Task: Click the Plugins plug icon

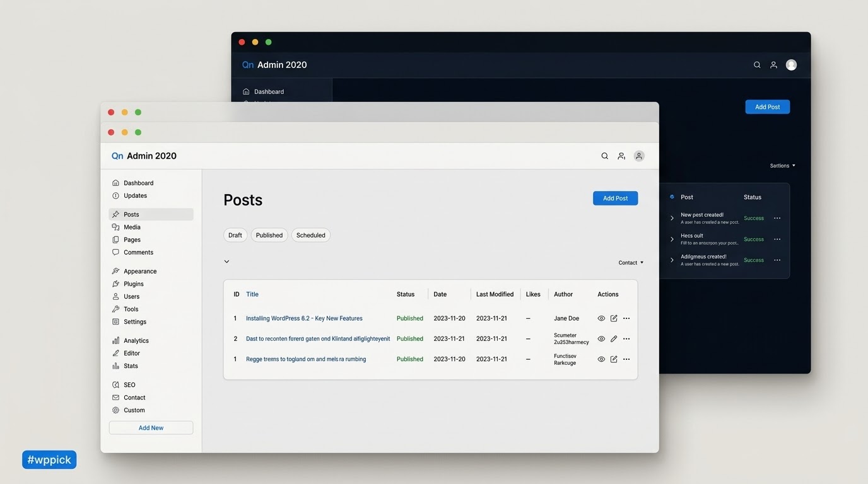Action: (115, 284)
